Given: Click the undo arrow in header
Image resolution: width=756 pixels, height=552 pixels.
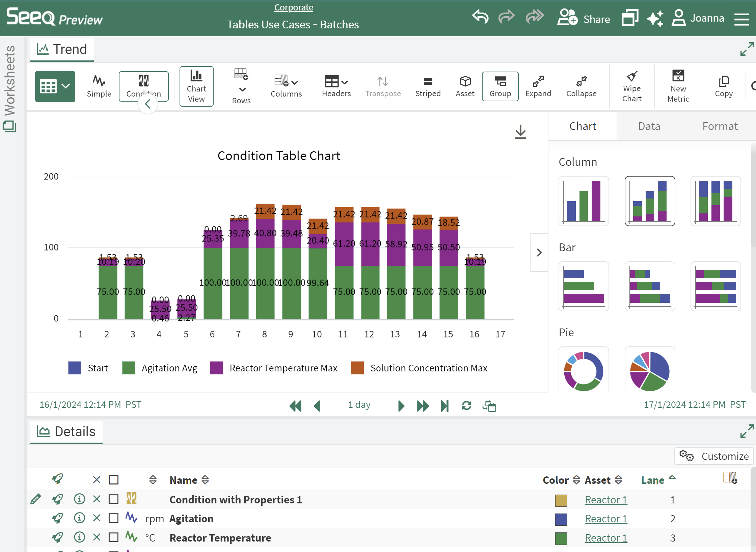Looking at the screenshot, I should (x=480, y=17).
